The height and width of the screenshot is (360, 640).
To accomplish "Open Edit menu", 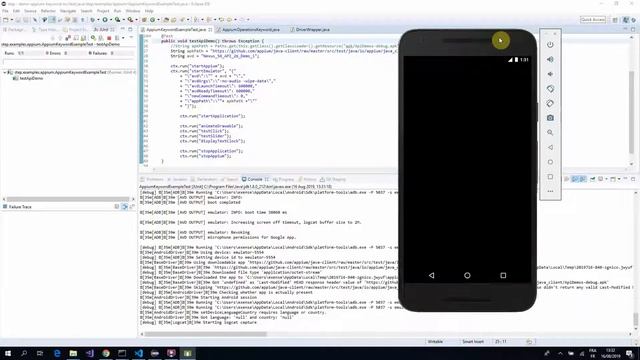I will point(16,11).
